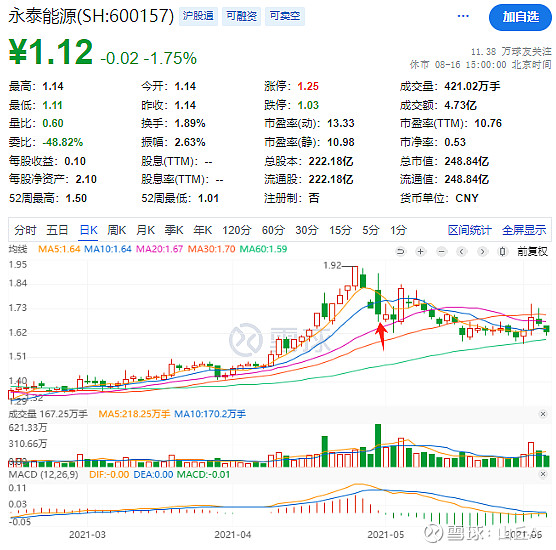This screenshot has width=556, height=550.
Task: Zoom in chart with plus icon
Action: pyautogui.click(x=421, y=252)
